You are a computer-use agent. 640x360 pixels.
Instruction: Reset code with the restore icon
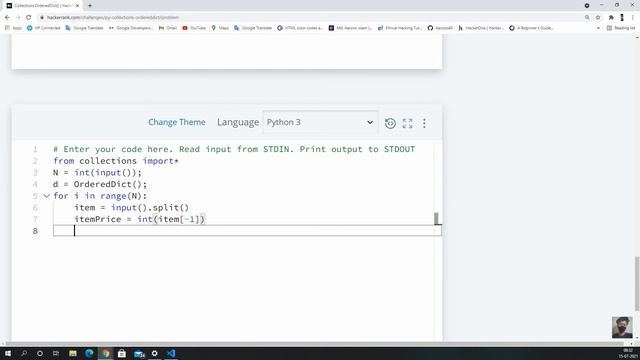coord(390,123)
